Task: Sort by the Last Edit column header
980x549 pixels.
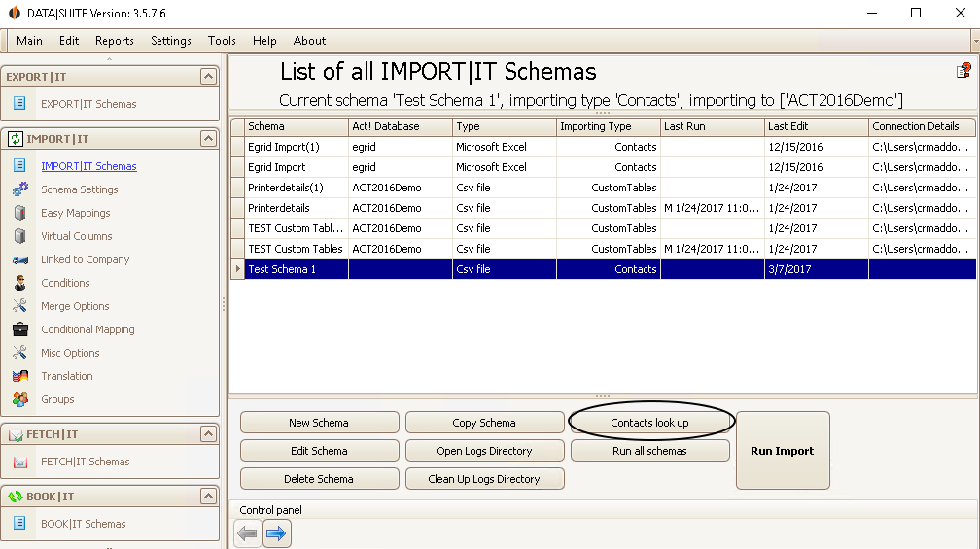Action: [x=817, y=126]
